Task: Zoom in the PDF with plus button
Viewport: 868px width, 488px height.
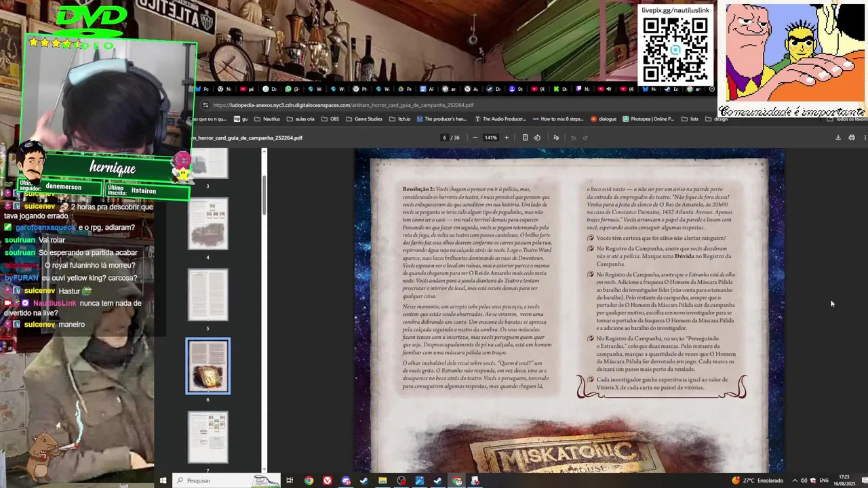Action: [506, 138]
